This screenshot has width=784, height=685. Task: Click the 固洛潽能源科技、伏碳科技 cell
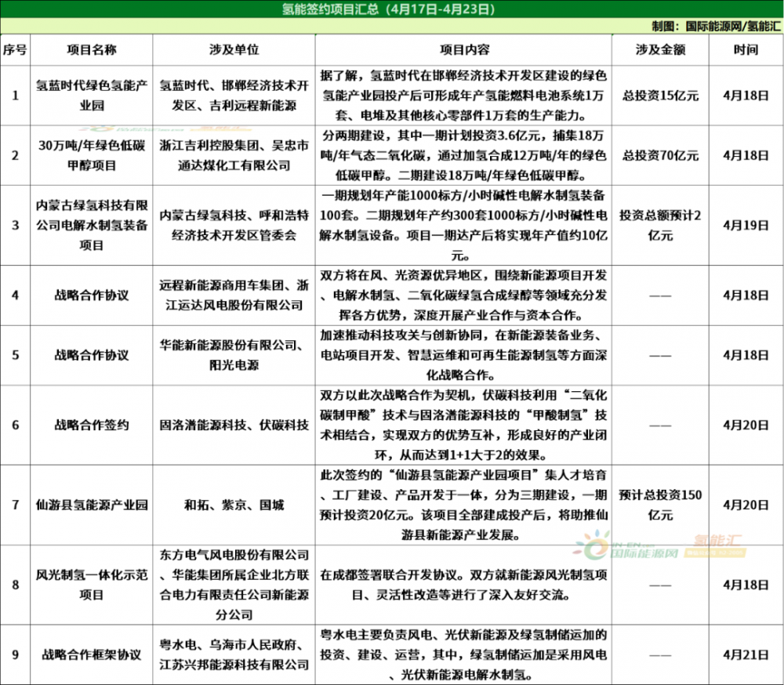tap(234, 426)
